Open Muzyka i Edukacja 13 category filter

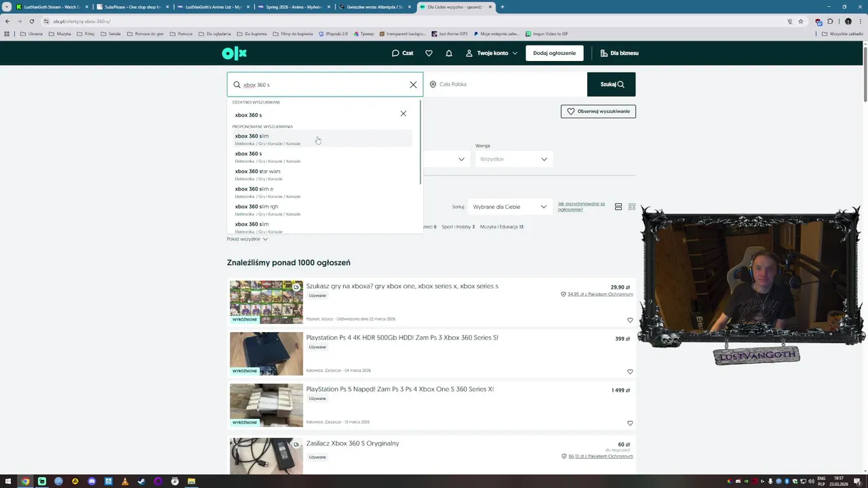[x=502, y=226]
